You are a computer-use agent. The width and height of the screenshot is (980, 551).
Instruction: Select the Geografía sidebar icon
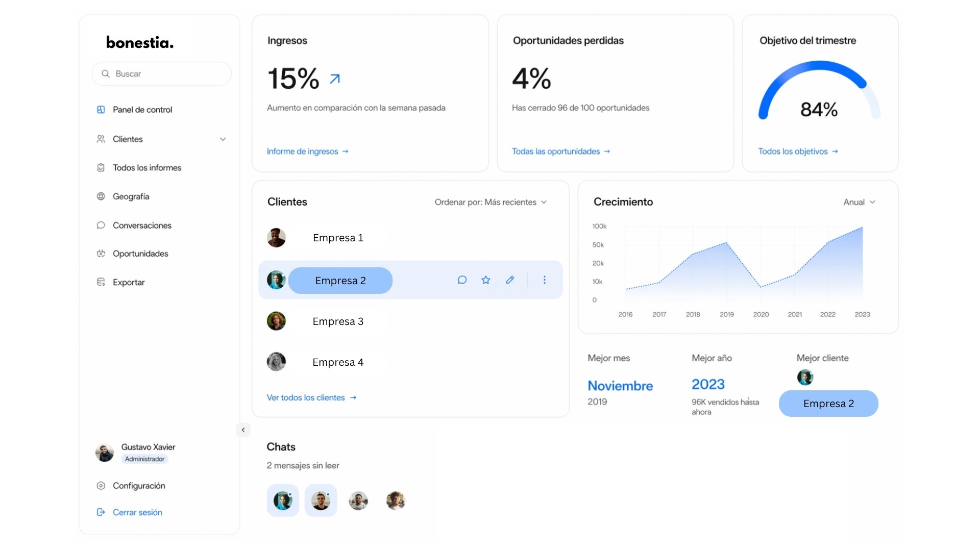coord(101,196)
